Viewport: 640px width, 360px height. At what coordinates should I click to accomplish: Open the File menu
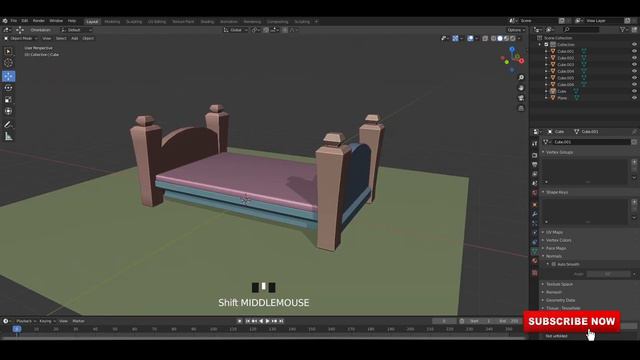click(x=14, y=21)
